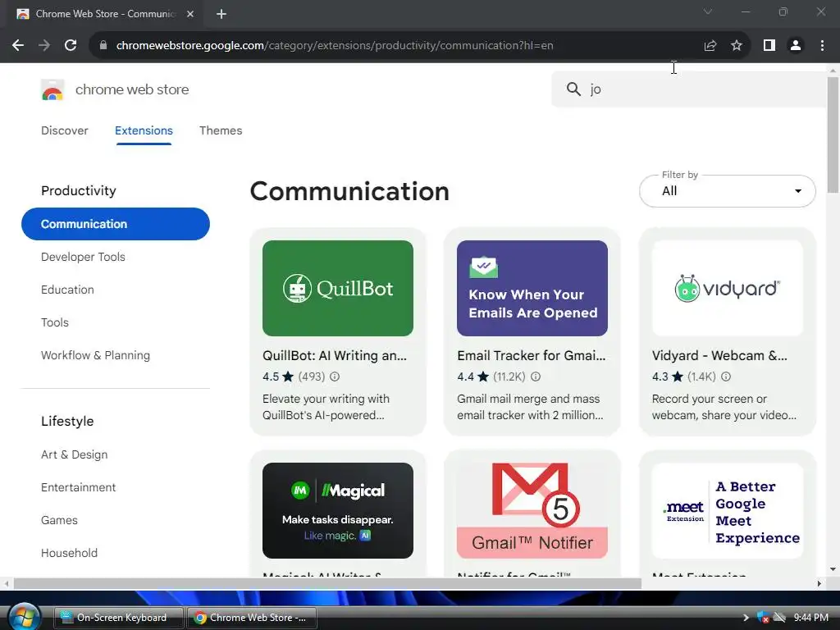
Task: Switch to the Extensions tab
Action: [144, 130]
